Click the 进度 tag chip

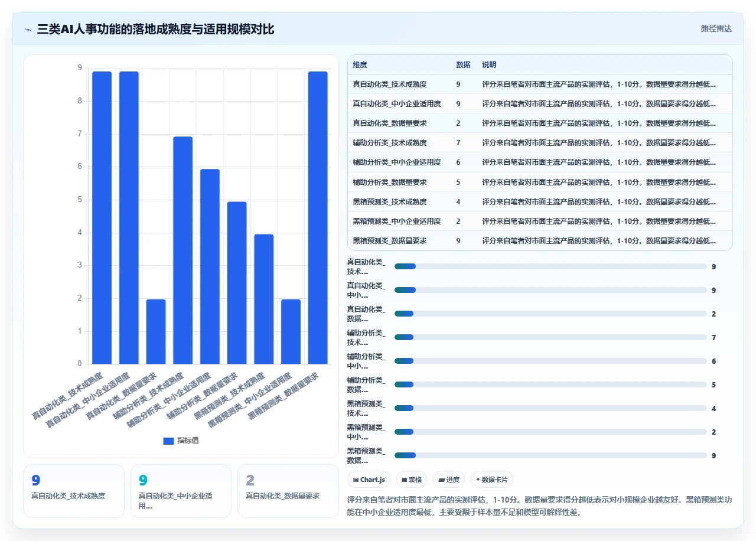(x=449, y=480)
